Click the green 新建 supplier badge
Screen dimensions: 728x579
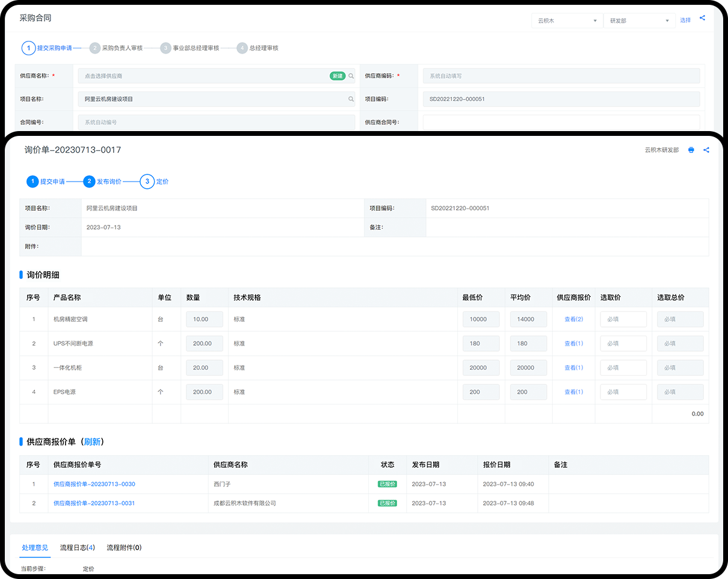338,76
